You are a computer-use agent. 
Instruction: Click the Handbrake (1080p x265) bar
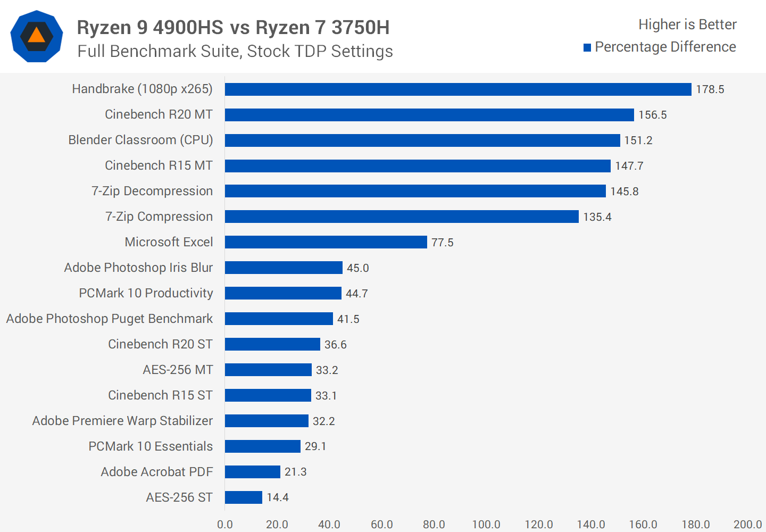[458, 89]
